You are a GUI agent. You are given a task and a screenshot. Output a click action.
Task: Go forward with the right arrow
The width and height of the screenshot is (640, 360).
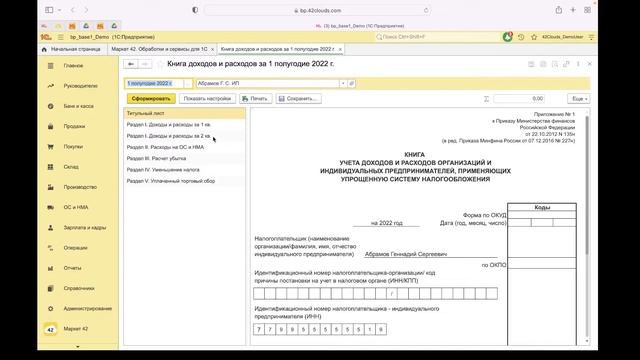(144, 64)
